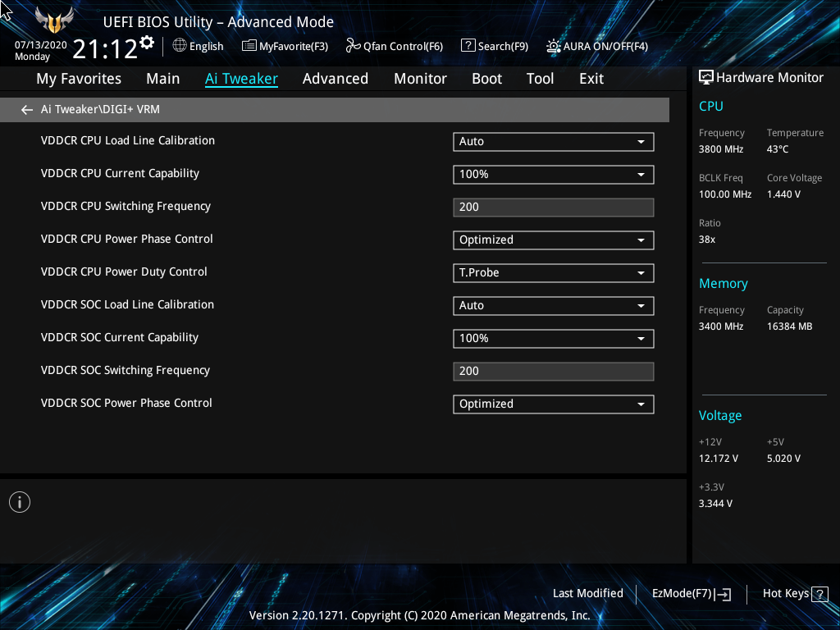Image resolution: width=840 pixels, height=630 pixels.
Task: Click Core Voltage value 1.440 V
Action: [783, 194]
